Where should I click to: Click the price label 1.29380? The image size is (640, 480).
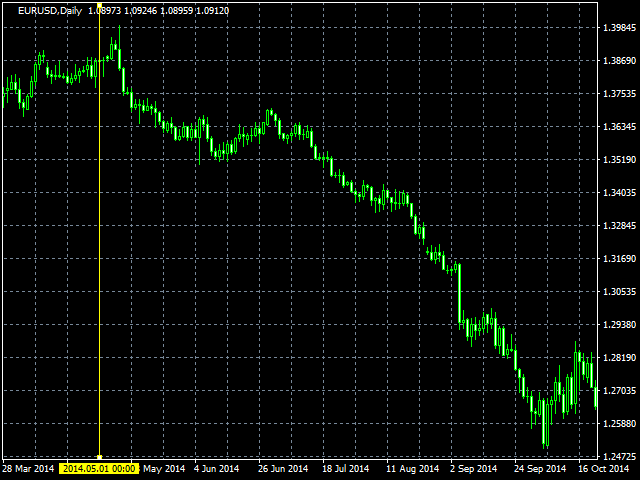point(619,324)
